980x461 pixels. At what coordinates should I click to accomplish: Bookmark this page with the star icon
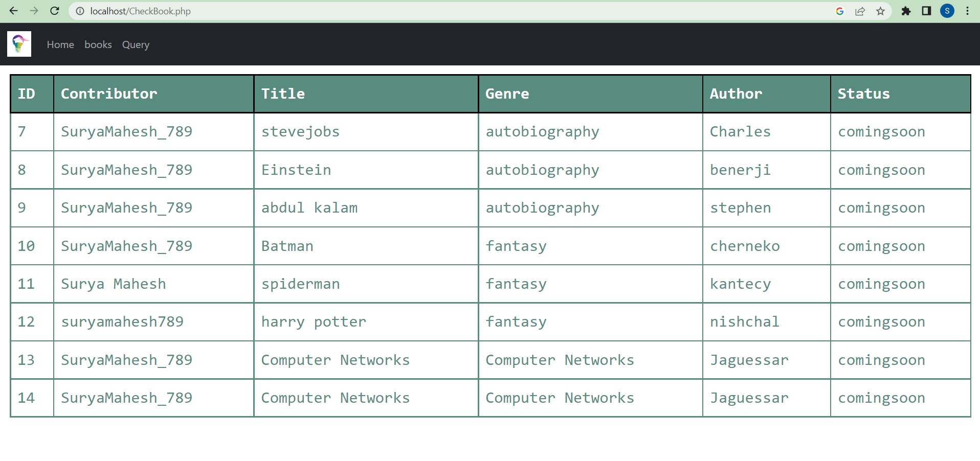(881, 11)
